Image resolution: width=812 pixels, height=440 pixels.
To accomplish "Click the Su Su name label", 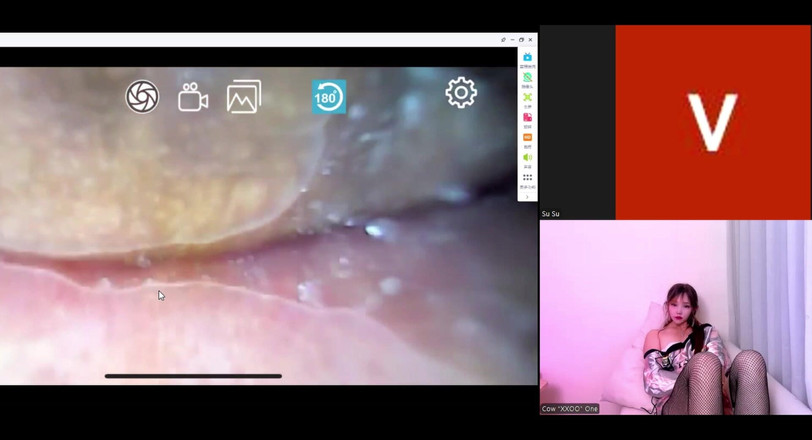I will (551, 214).
